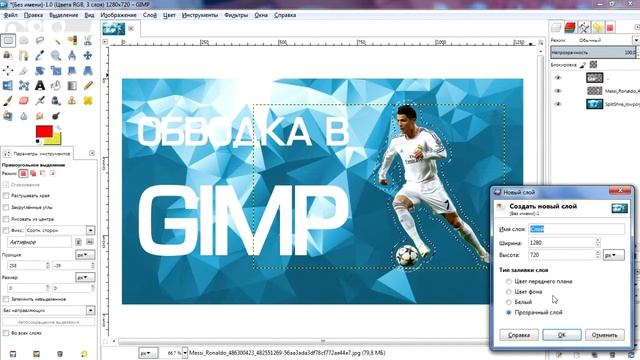
Task: Open the Фильтры menu
Action: point(236,15)
